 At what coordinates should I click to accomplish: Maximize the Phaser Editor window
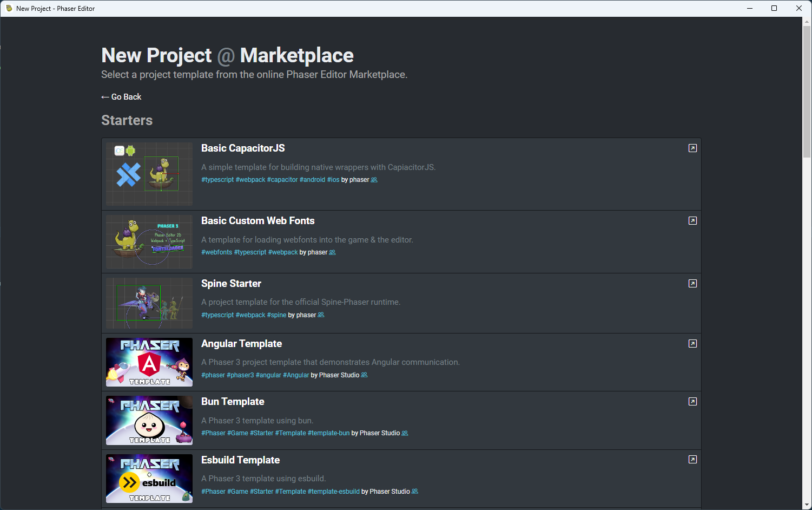point(774,8)
